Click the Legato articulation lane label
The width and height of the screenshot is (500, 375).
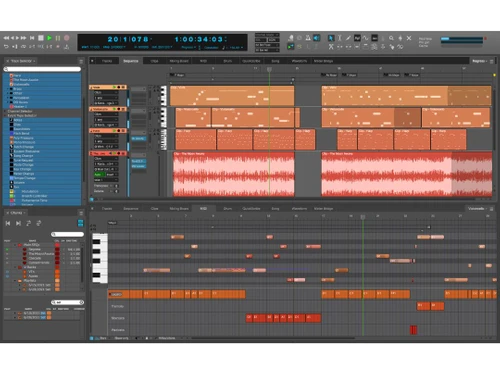tap(116, 294)
